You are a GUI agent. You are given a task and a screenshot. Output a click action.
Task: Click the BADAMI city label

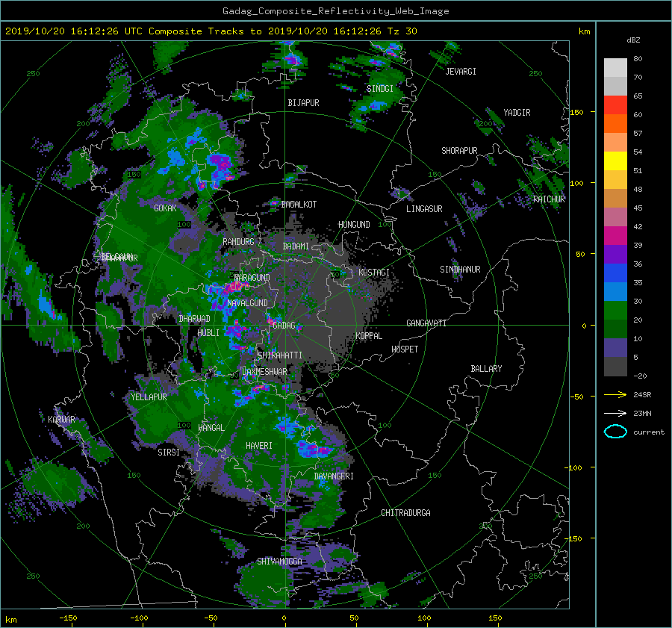[296, 246]
